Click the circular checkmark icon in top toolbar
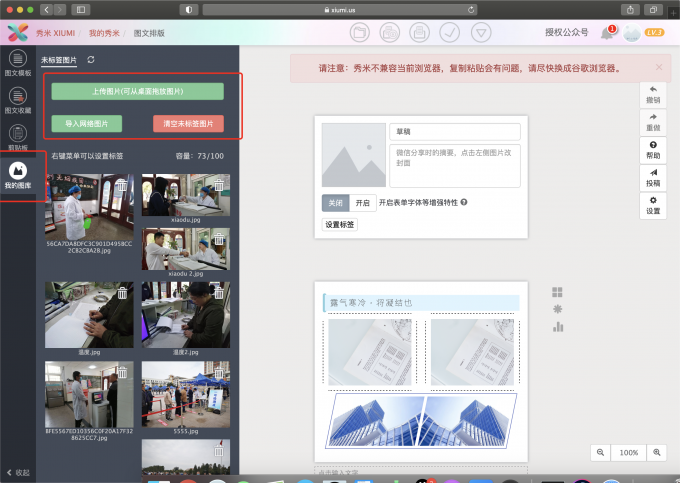This screenshot has height=483, width=680. 450,32
